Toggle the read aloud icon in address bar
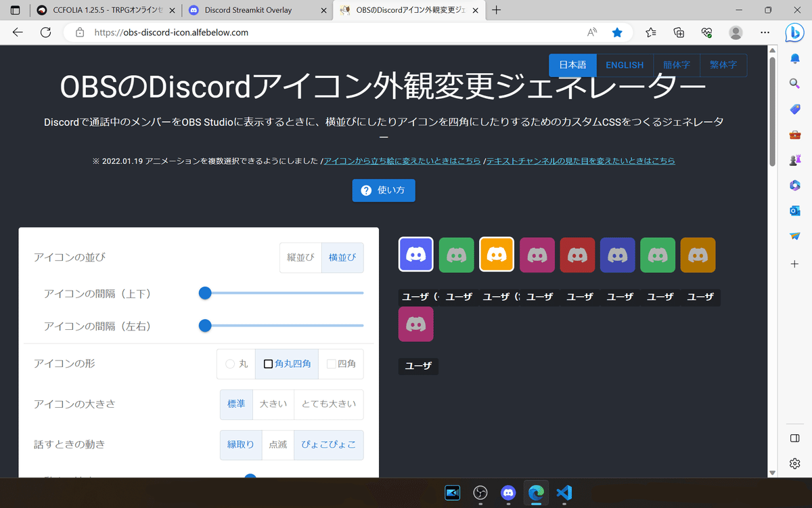This screenshot has width=812, height=508. [592, 32]
